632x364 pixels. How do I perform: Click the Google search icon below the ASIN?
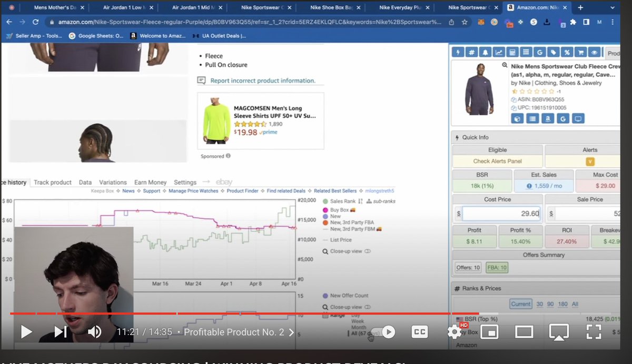pyautogui.click(x=563, y=118)
